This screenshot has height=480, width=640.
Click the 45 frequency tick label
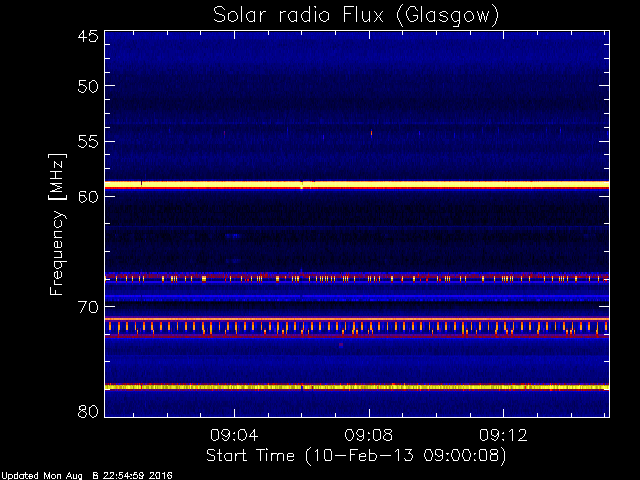88,36
